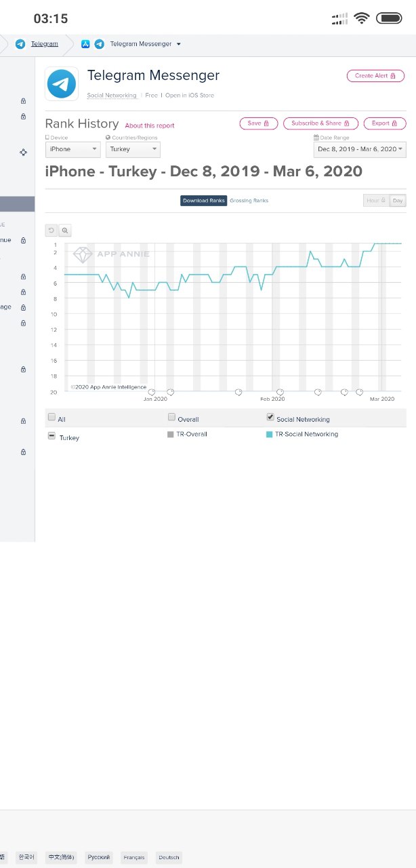Select the 中文(简体) language option
Viewport: 416px width, 868px height.
coord(62,857)
